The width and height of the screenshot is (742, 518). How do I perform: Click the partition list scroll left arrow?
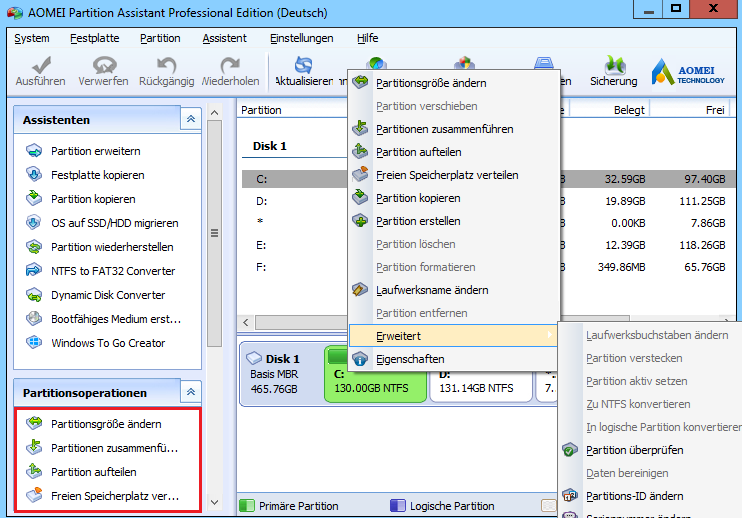point(246,323)
